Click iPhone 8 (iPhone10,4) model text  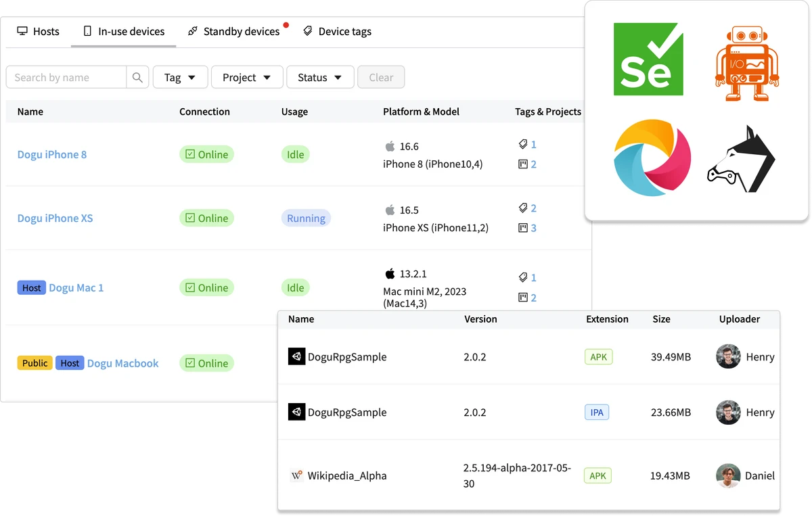pos(432,164)
